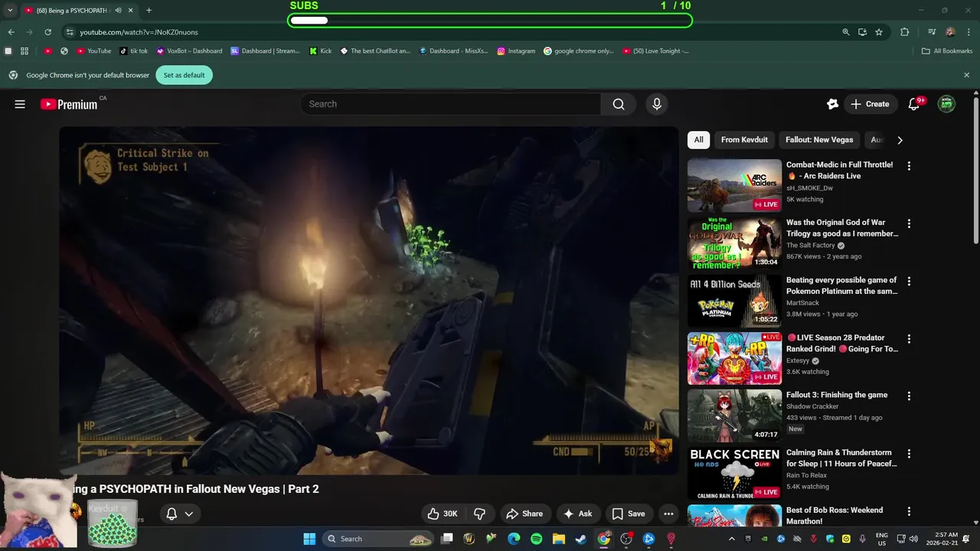980x551 pixels.
Task: Open File Explorer from the taskbar
Action: [x=558, y=539]
